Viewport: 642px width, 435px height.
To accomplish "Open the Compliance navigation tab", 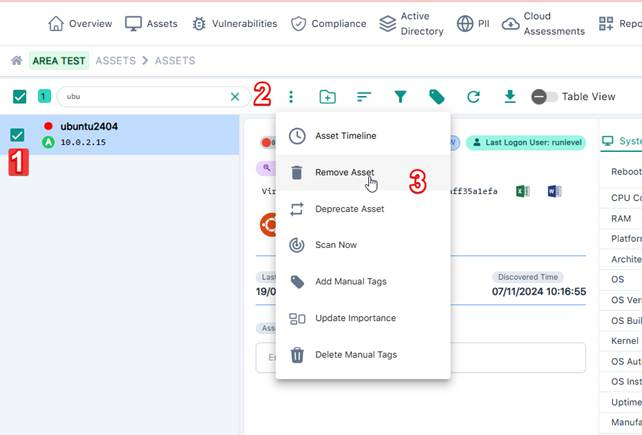I will coord(327,23).
